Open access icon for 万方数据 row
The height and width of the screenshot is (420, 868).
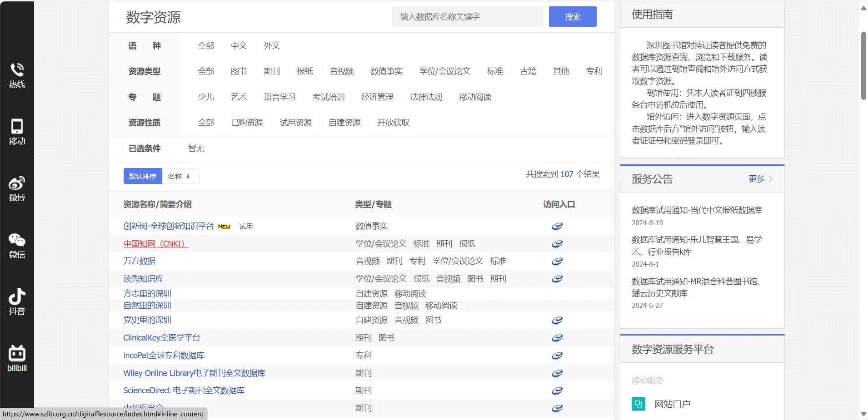pos(557,262)
